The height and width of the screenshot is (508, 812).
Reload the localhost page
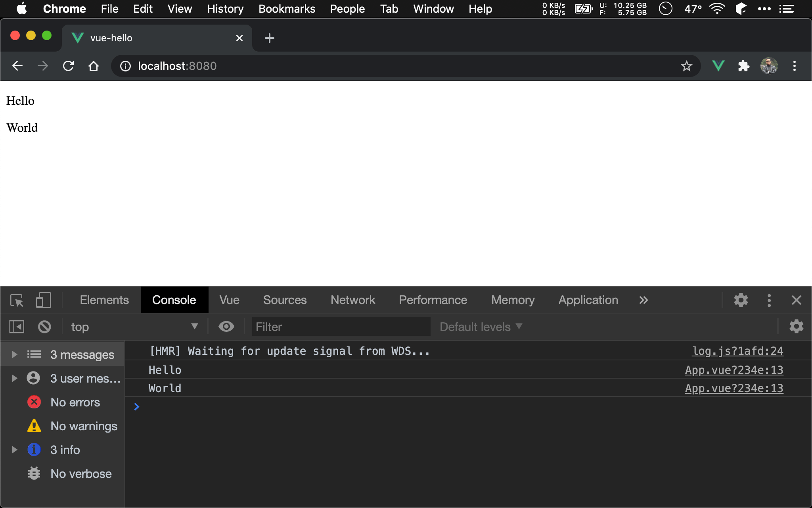pyautogui.click(x=68, y=66)
